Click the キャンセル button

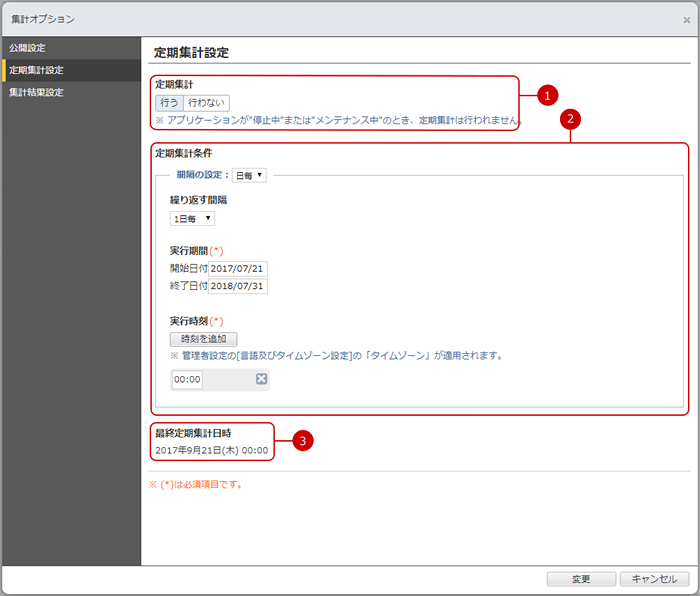(654, 579)
